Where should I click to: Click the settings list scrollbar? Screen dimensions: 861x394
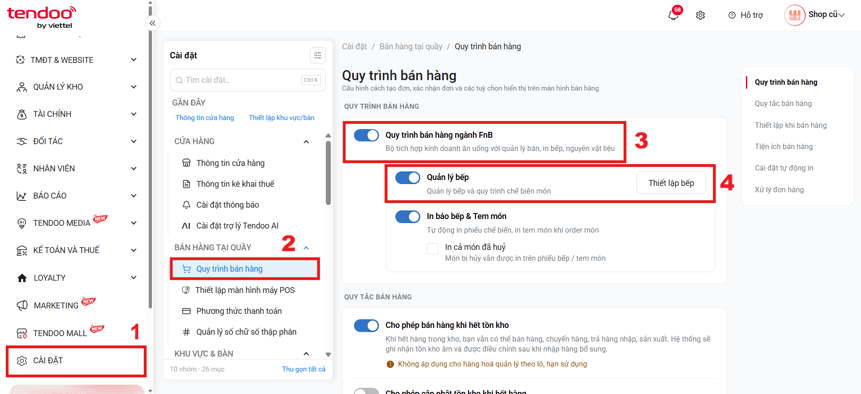pyautogui.click(x=328, y=173)
